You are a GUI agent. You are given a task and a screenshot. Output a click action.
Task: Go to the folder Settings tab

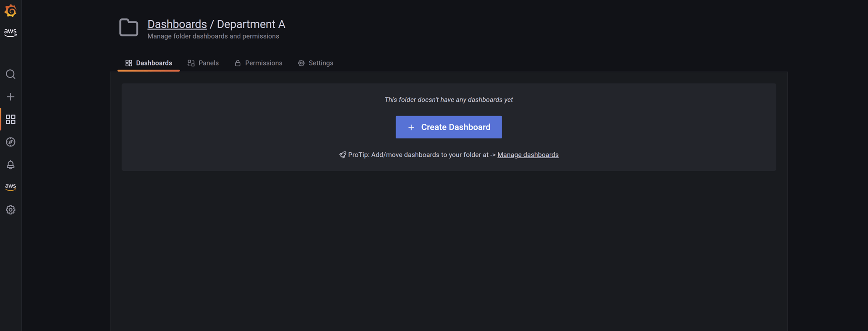point(316,63)
